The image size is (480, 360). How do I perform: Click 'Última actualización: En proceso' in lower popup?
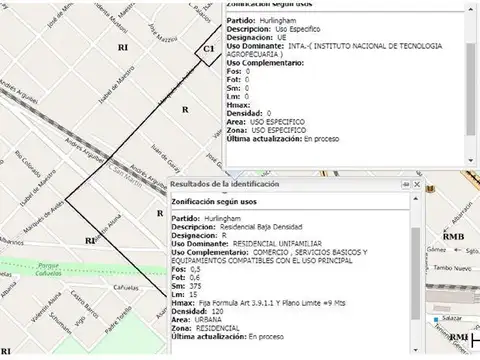[227, 337]
